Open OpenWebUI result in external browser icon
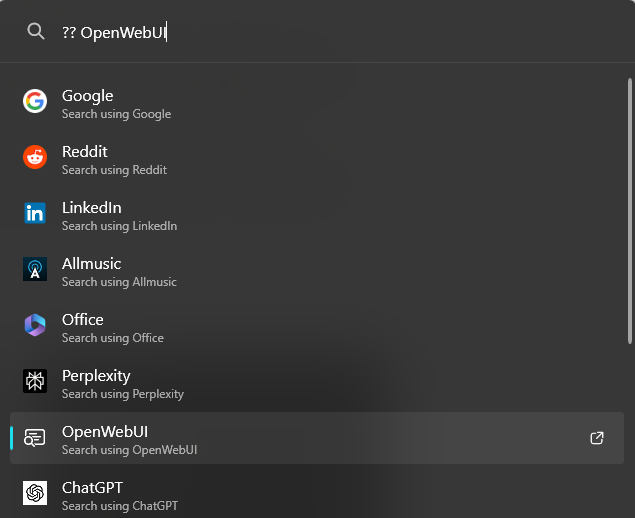This screenshot has height=518, width=635. coord(597,438)
